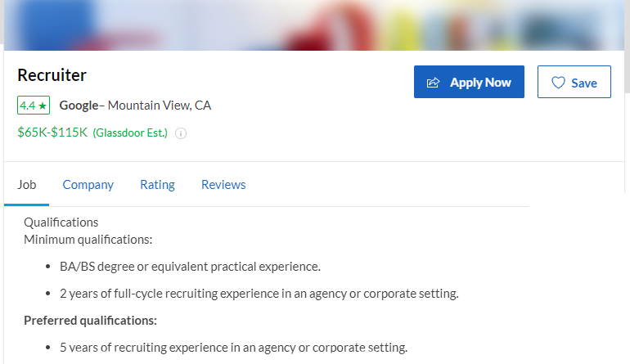Open the Google company name link

tap(79, 106)
